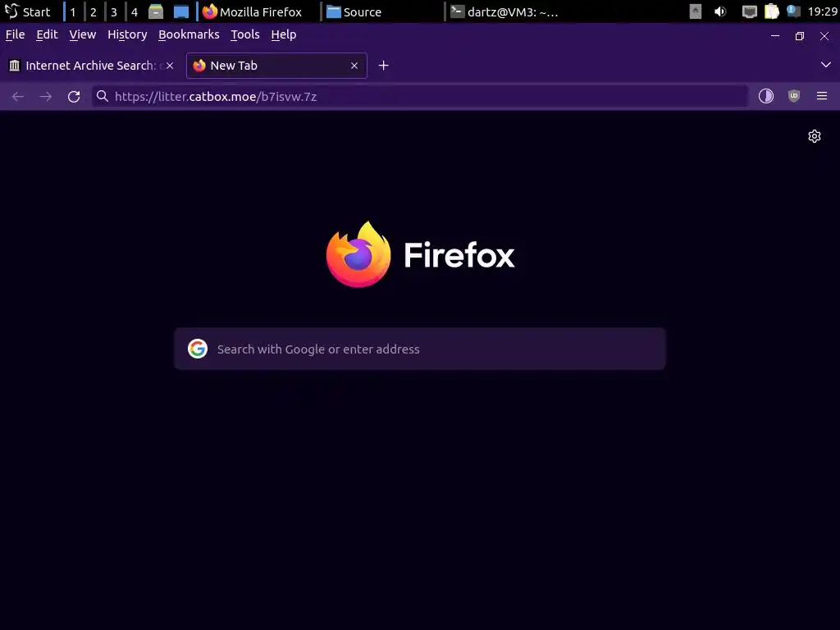Switch to workspace 4
Screen dimensions: 840x630
pyautogui.click(x=134, y=11)
